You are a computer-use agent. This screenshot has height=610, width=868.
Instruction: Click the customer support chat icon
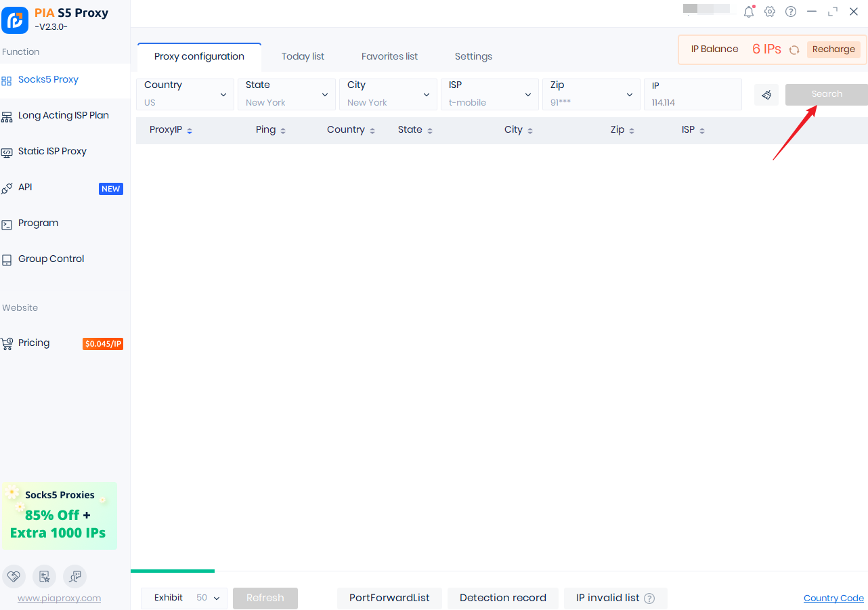[x=74, y=576]
